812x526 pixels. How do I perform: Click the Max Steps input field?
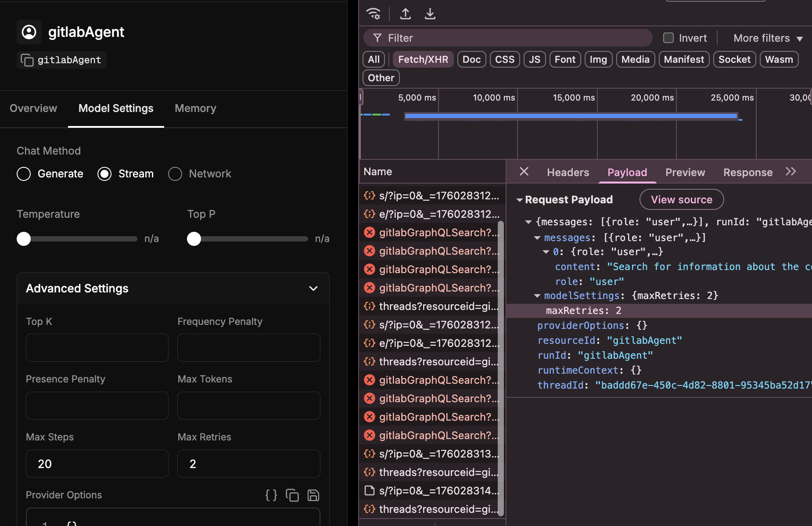(x=97, y=464)
